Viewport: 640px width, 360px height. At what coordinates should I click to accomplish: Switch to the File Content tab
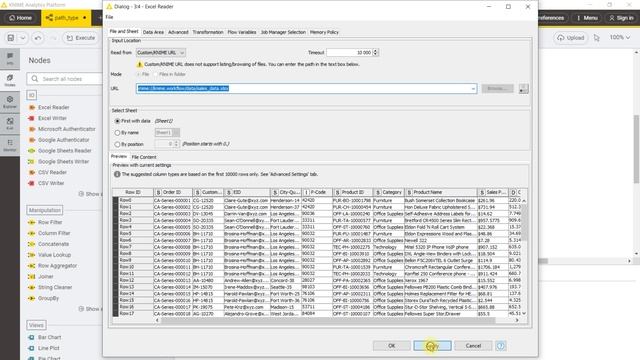coord(144,157)
